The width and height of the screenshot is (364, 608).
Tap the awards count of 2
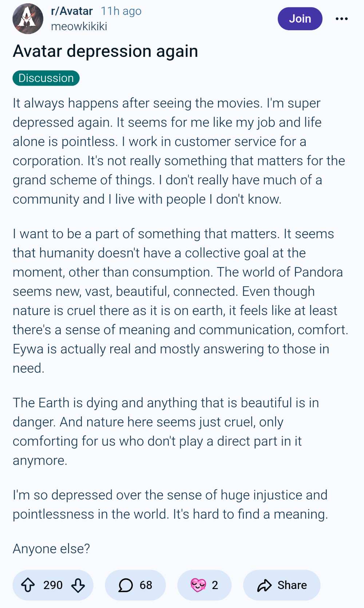tap(215, 585)
